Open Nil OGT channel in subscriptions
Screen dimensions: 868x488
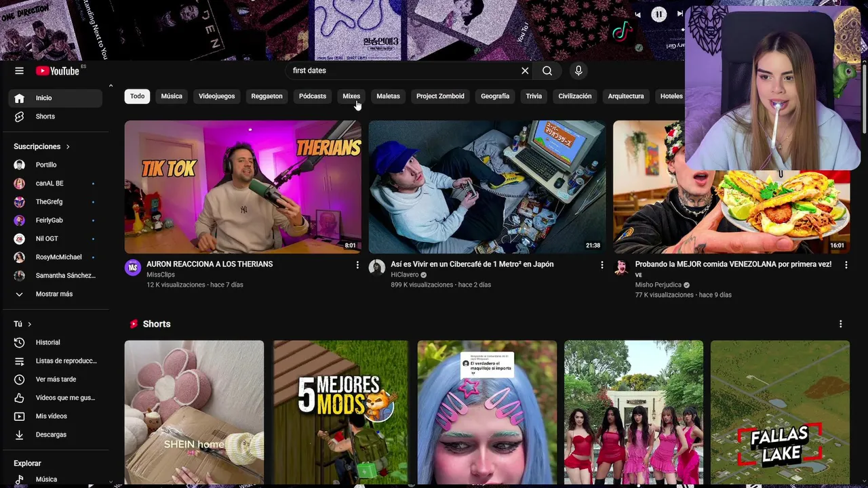coord(56,239)
